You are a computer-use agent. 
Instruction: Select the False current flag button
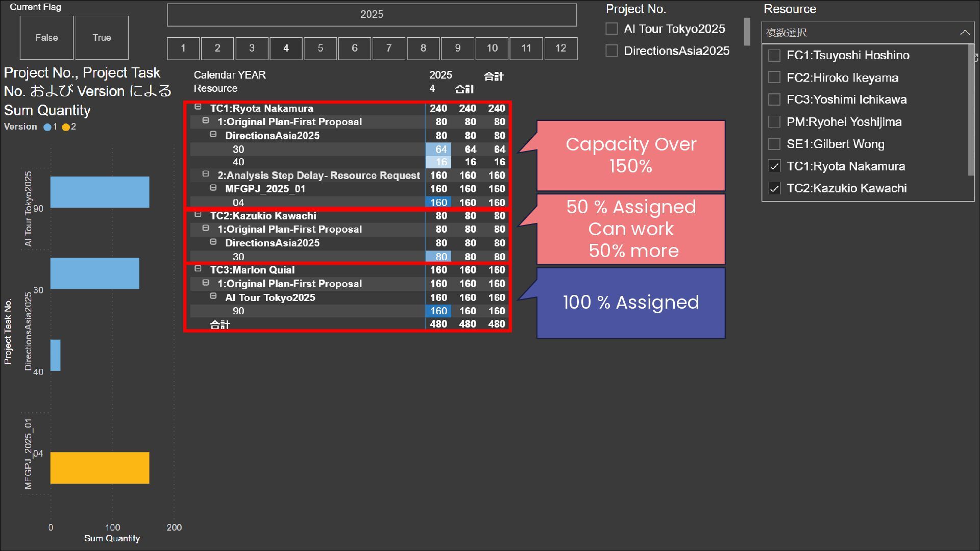click(46, 38)
